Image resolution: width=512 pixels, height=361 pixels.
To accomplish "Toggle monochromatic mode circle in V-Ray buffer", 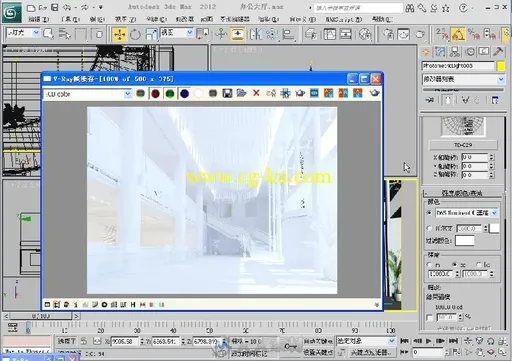I will (x=213, y=94).
